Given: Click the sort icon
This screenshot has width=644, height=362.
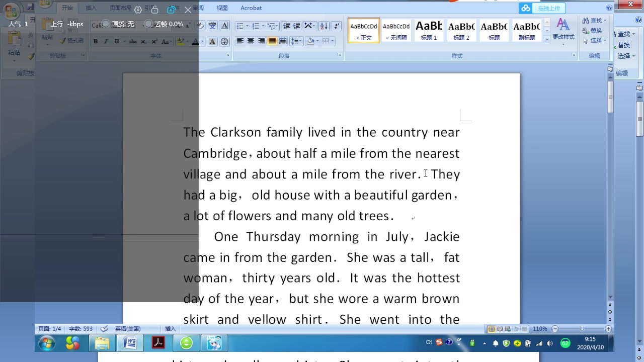Looking at the screenshot, I should tap(324, 26).
